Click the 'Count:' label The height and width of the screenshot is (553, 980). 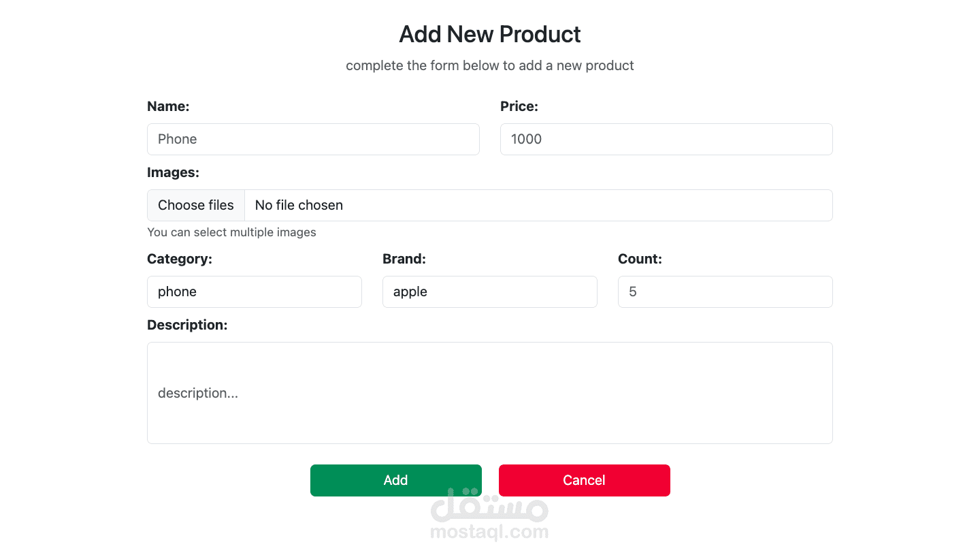click(x=640, y=259)
